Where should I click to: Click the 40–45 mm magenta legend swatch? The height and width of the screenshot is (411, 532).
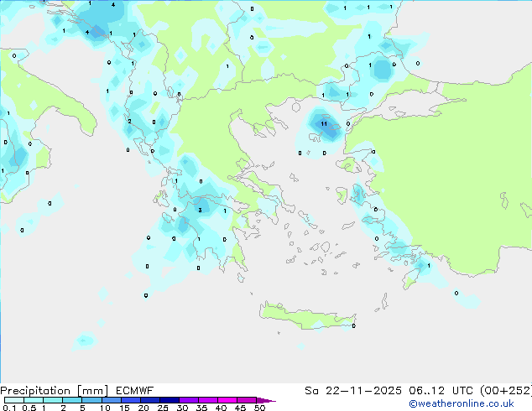tap(227, 400)
